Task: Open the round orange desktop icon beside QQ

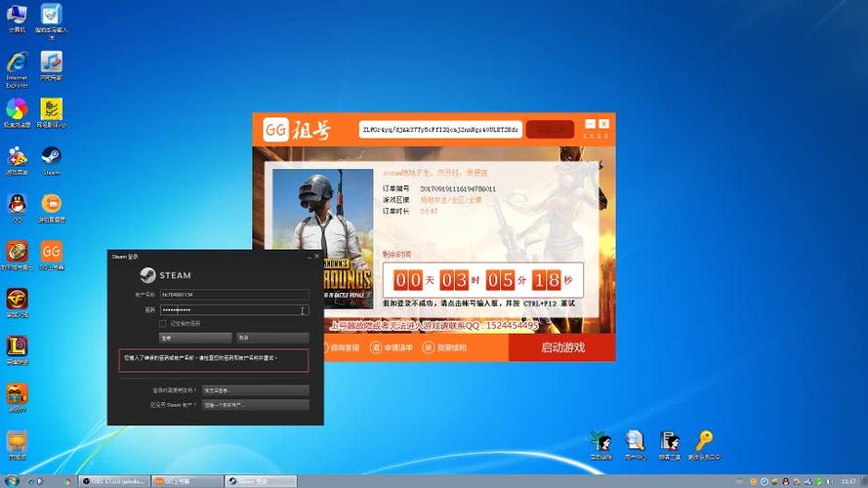Action: click(x=51, y=208)
